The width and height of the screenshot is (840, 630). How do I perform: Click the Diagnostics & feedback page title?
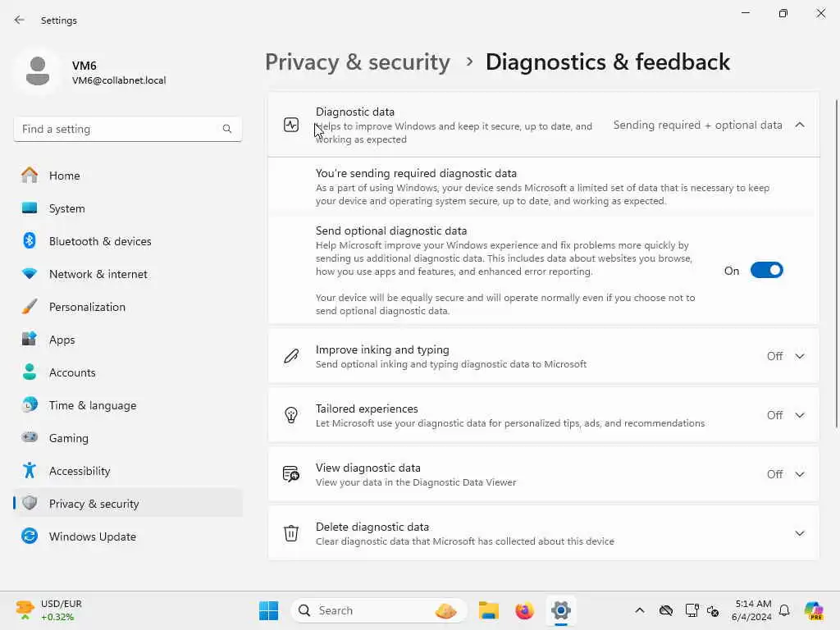point(608,62)
